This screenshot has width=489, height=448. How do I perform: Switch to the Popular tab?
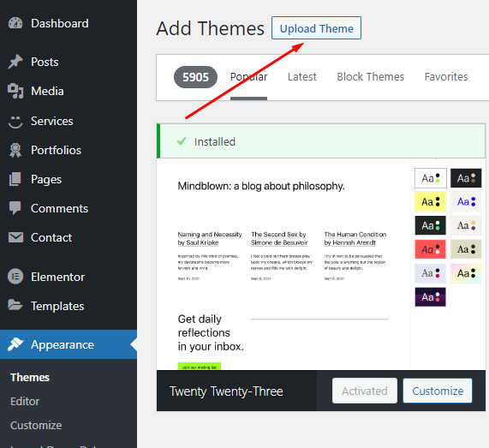[x=249, y=77]
